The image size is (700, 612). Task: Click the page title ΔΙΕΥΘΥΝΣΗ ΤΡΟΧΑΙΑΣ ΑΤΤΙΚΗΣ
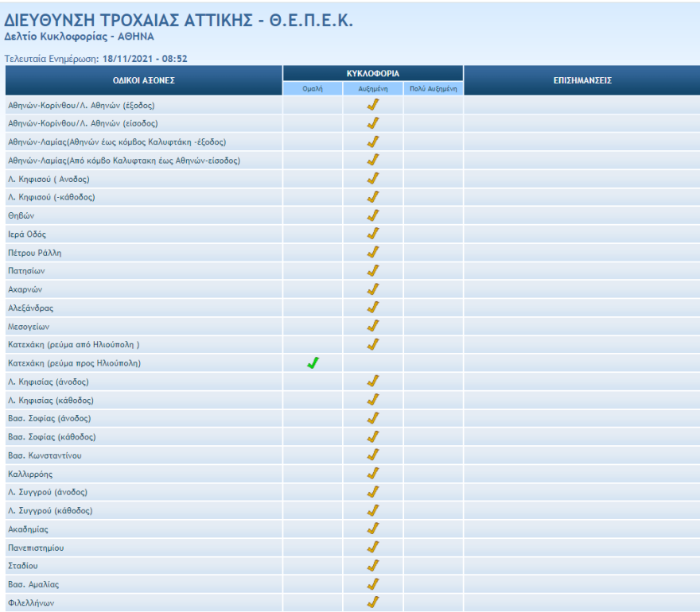[178, 22]
